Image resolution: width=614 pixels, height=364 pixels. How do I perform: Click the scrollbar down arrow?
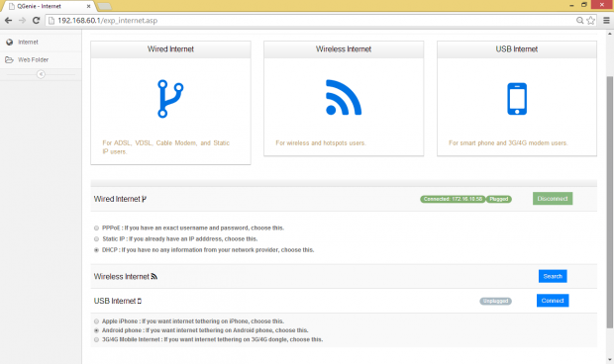pyautogui.click(x=610, y=359)
